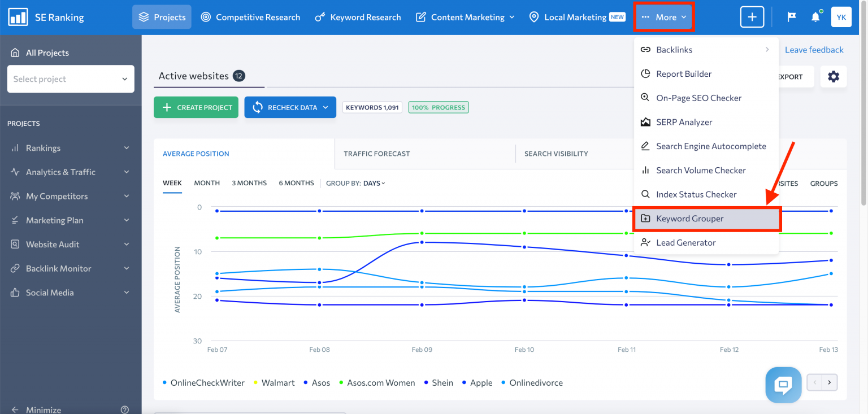This screenshot has width=868, height=414.
Task: Select Keyword Grouper from the More menu
Action: [691, 219]
